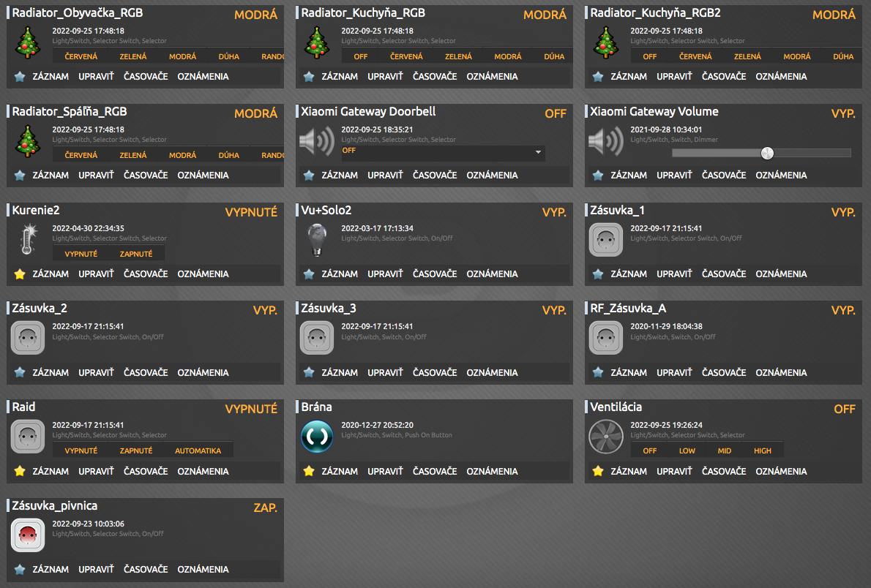The width and height of the screenshot is (871, 588).
Task: Select ZELENÁ for Radiator_Kuchyňa_RGB
Action: click(x=458, y=56)
